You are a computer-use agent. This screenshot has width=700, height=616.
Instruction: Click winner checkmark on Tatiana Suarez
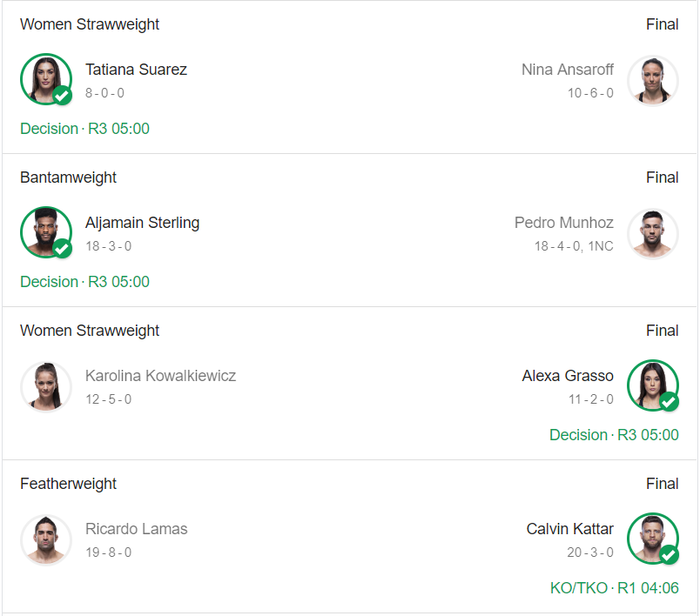click(x=62, y=96)
